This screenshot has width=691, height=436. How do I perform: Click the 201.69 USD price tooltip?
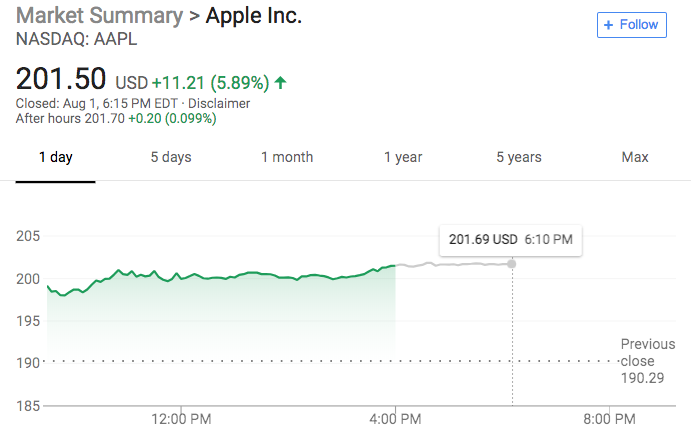coord(511,240)
